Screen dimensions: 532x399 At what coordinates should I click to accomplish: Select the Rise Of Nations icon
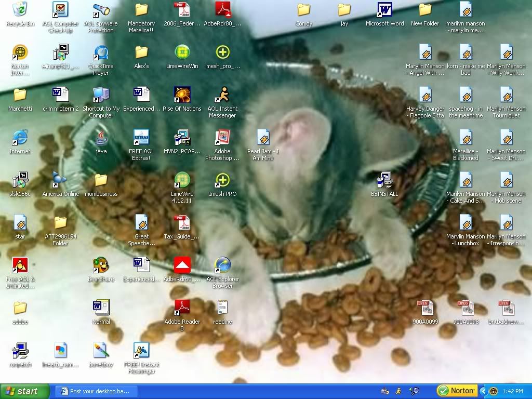[182, 95]
